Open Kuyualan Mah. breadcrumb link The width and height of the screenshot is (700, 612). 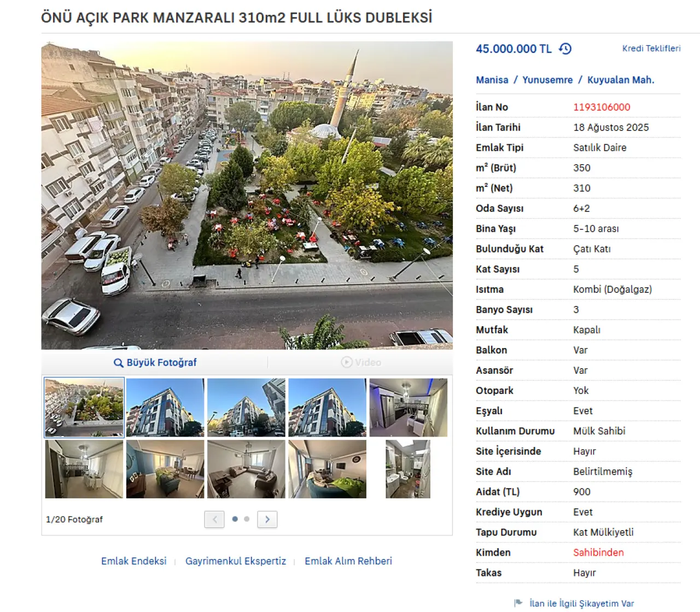point(621,80)
